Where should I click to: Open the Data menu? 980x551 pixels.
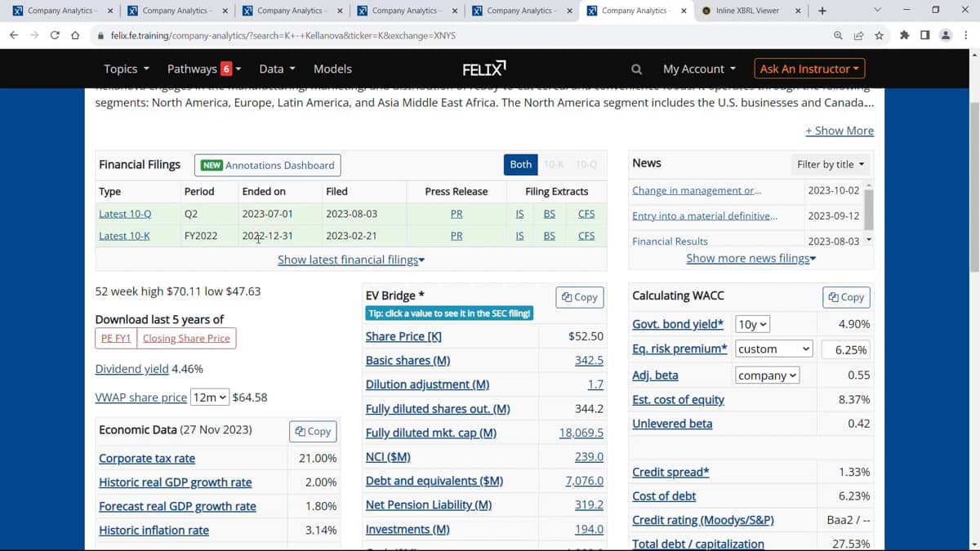point(277,69)
